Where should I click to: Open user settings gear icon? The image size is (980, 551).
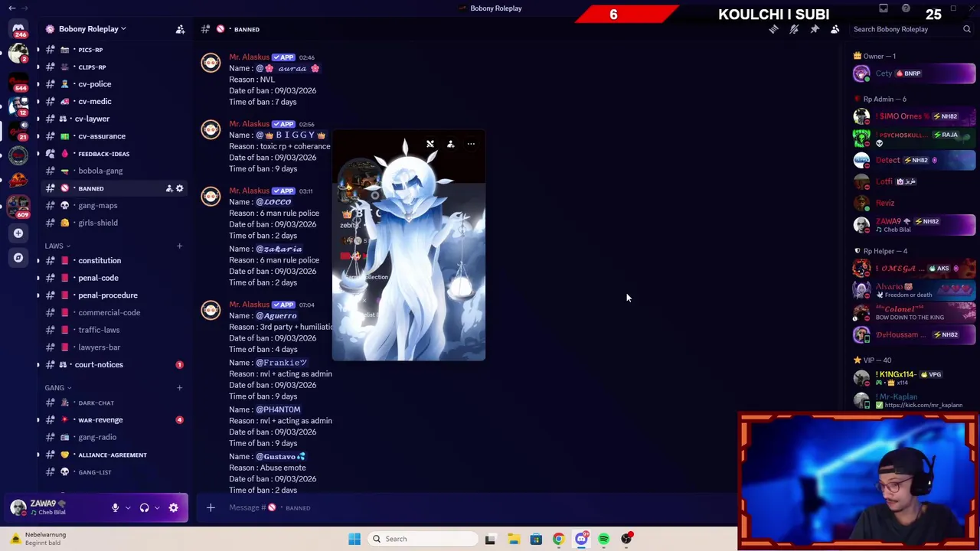pyautogui.click(x=173, y=507)
